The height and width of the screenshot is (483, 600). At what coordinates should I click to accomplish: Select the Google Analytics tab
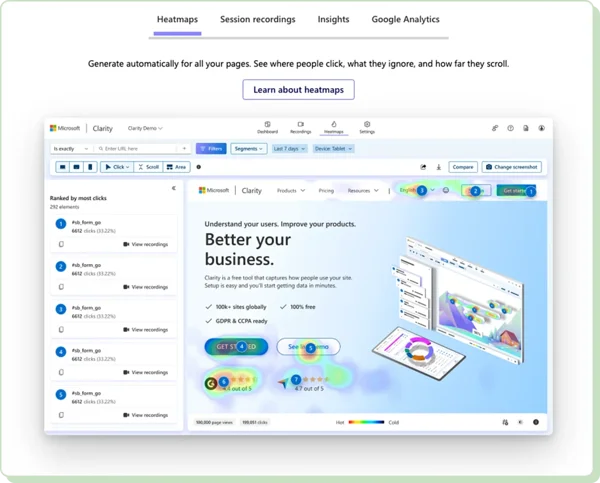[405, 19]
